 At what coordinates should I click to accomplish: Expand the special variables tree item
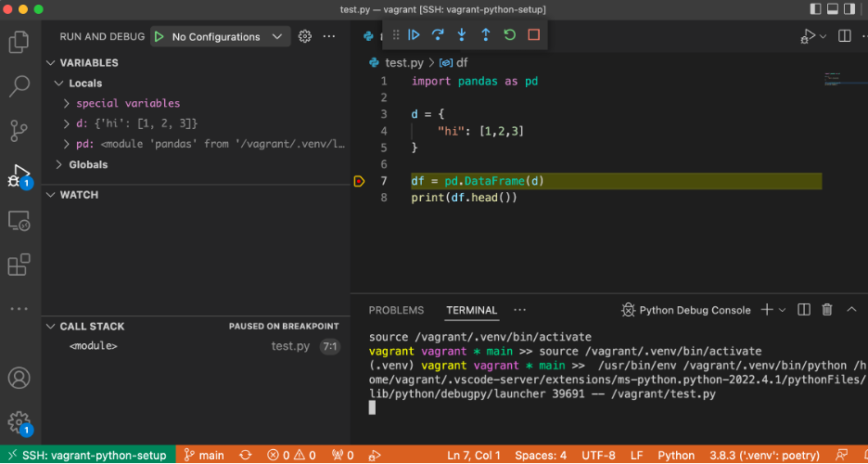point(128,103)
